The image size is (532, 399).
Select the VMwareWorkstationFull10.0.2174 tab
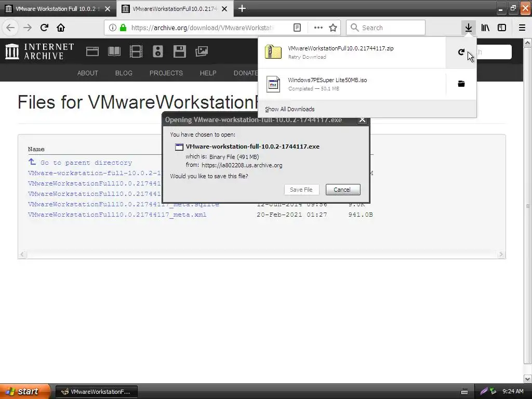(x=175, y=9)
